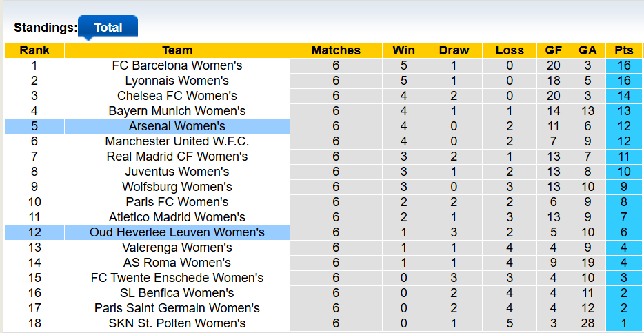The width and height of the screenshot is (644, 333).
Task: Select Juventus Women's team name
Action: click(x=177, y=172)
